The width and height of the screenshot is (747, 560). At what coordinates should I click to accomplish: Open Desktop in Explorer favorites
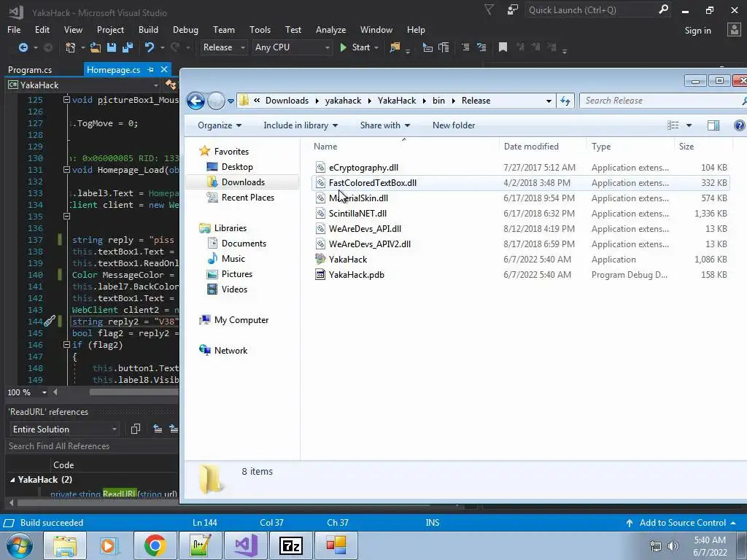point(237,167)
